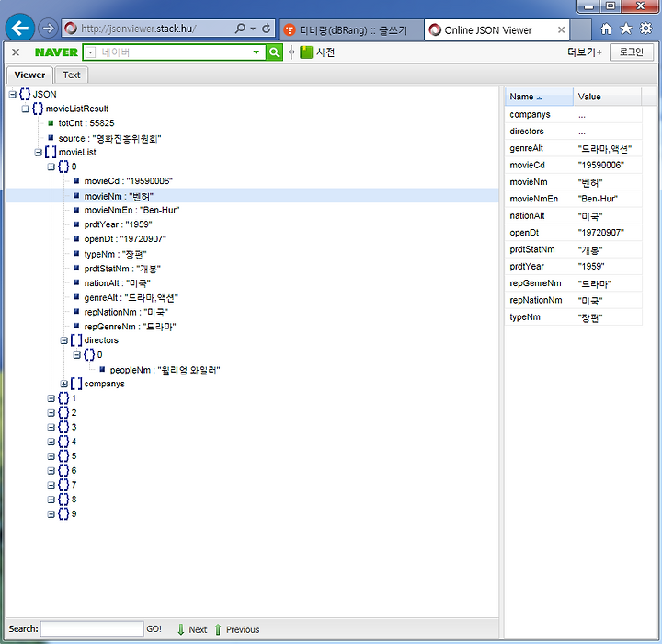Click the typeNm row in properties grid
This screenshot has height=644, width=662.
pyautogui.click(x=574, y=317)
